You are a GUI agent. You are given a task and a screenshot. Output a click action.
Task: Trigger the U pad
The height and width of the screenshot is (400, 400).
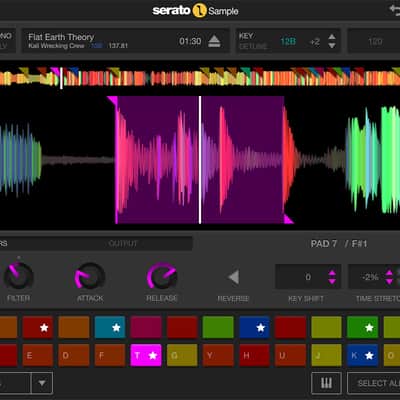(x=290, y=355)
